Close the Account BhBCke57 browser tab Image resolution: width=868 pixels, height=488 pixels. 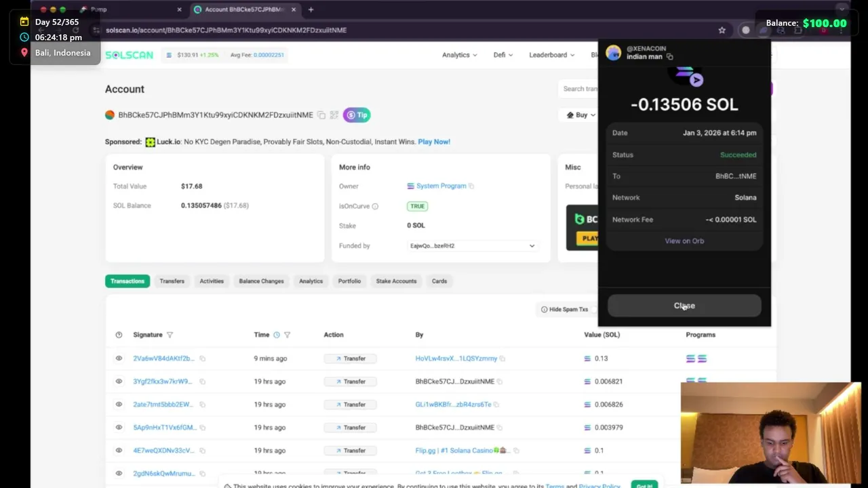(293, 9)
